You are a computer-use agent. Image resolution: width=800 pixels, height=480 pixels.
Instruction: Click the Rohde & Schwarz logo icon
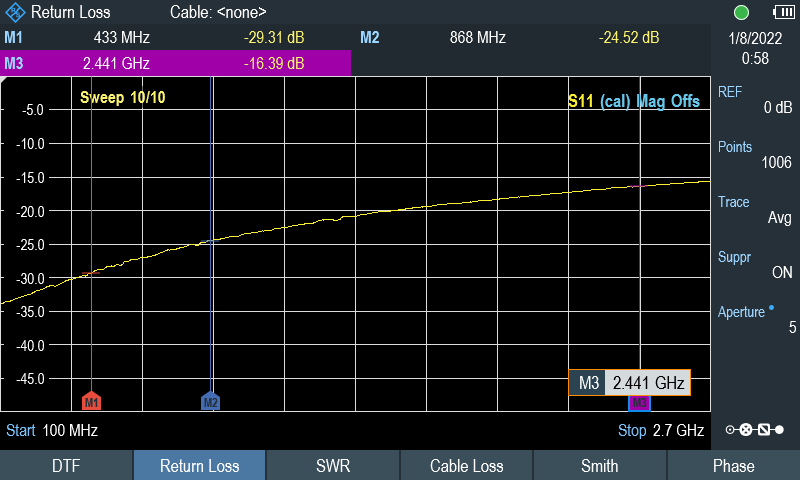[15, 12]
